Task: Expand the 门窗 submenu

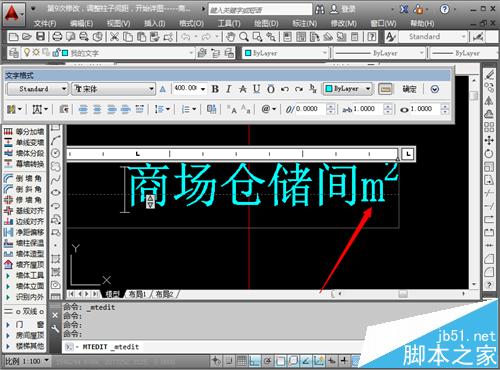Action: [x=24, y=324]
